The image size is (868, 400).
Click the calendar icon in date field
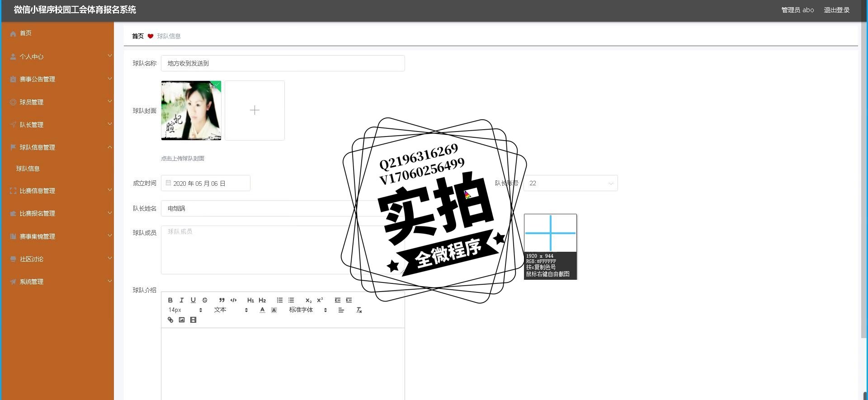pos(169,183)
